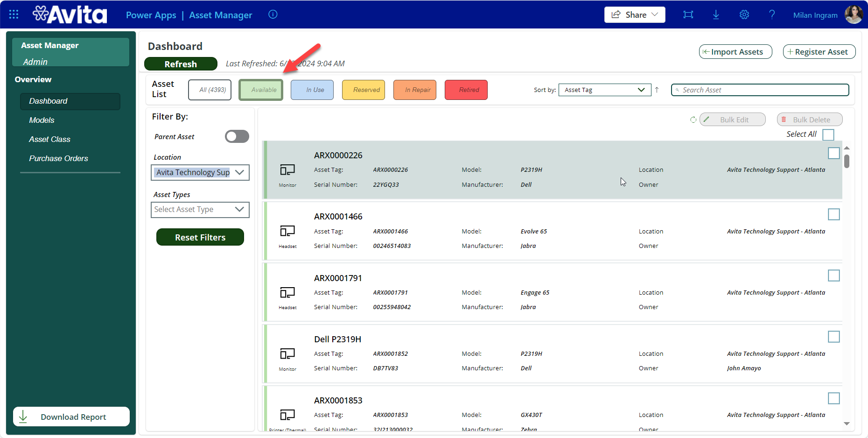Click the Refresh button

pos(181,64)
